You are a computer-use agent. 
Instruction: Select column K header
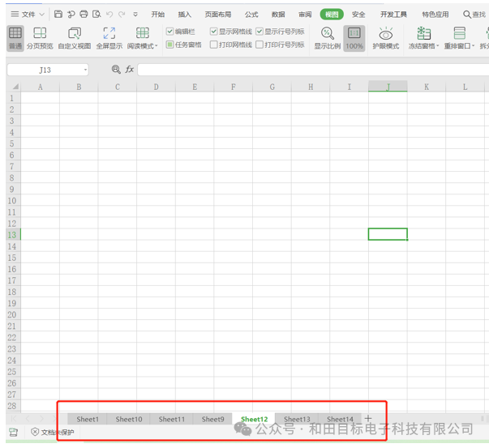pos(427,87)
